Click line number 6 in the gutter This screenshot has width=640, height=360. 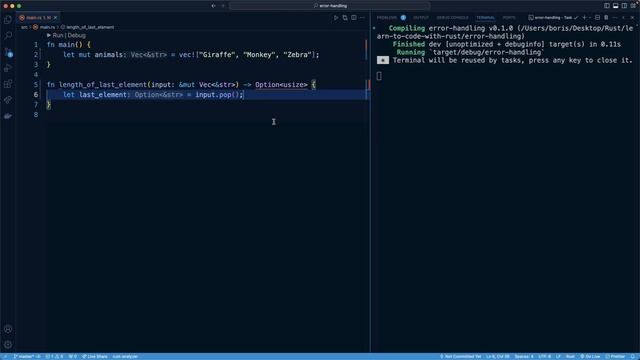pos(36,95)
